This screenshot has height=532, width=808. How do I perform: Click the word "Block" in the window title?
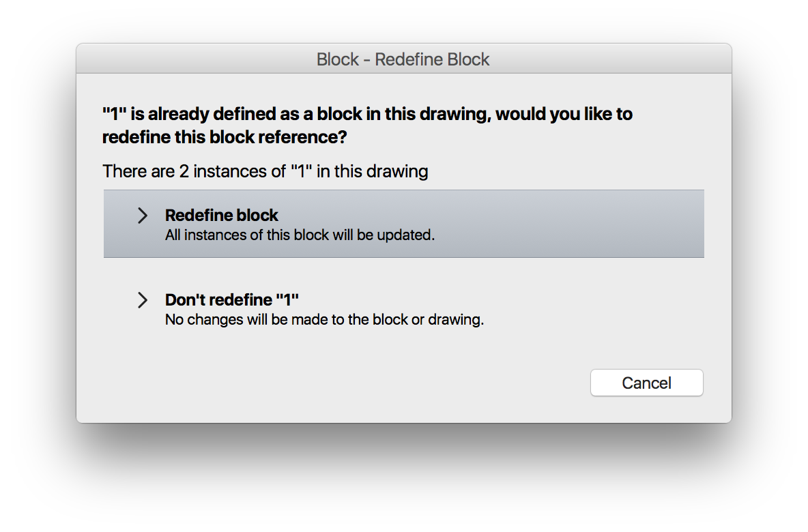point(337,60)
